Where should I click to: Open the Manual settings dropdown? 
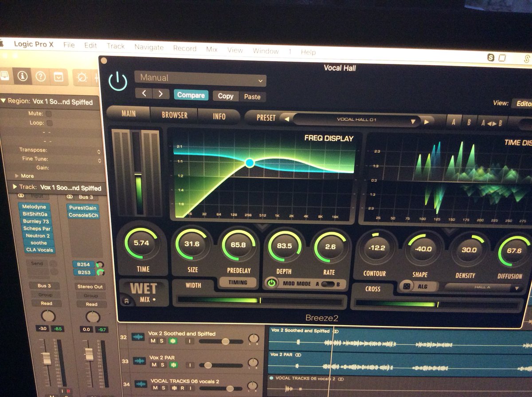(x=200, y=79)
